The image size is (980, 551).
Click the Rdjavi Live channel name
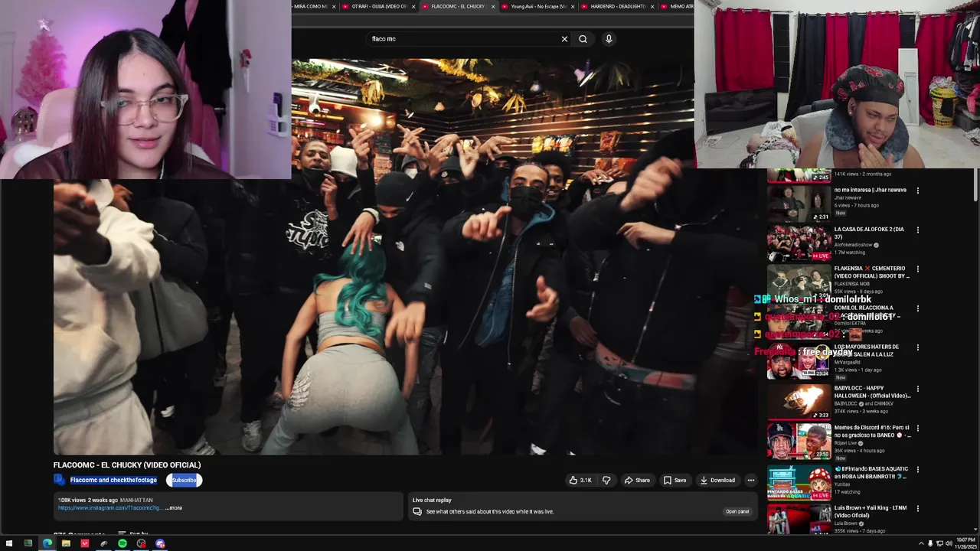point(845,443)
